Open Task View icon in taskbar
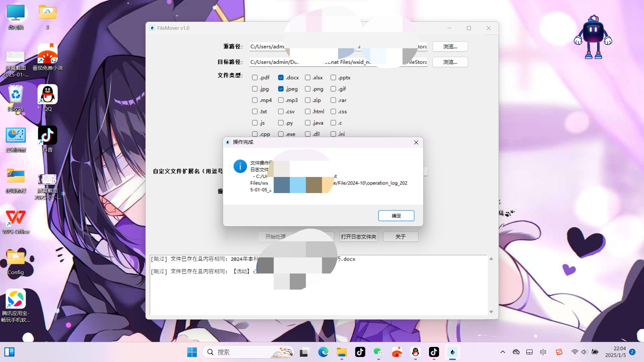Image resolution: width=644 pixels, height=362 pixels. [x=304, y=352]
